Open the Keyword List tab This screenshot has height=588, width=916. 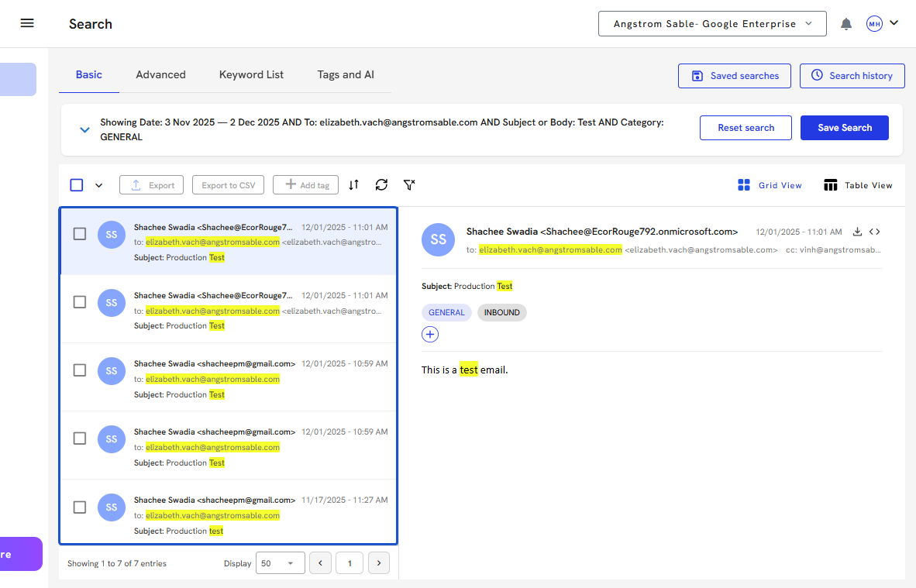coord(251,75)
